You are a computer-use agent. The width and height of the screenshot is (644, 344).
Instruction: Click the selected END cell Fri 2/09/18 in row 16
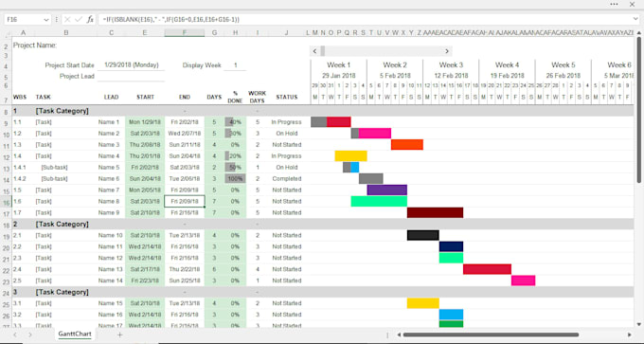coord(185,202)
